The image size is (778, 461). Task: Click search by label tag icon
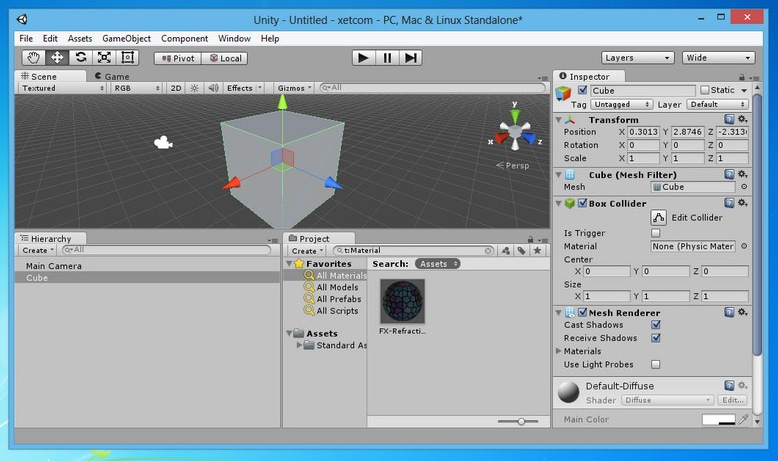[x=521, y=251]
